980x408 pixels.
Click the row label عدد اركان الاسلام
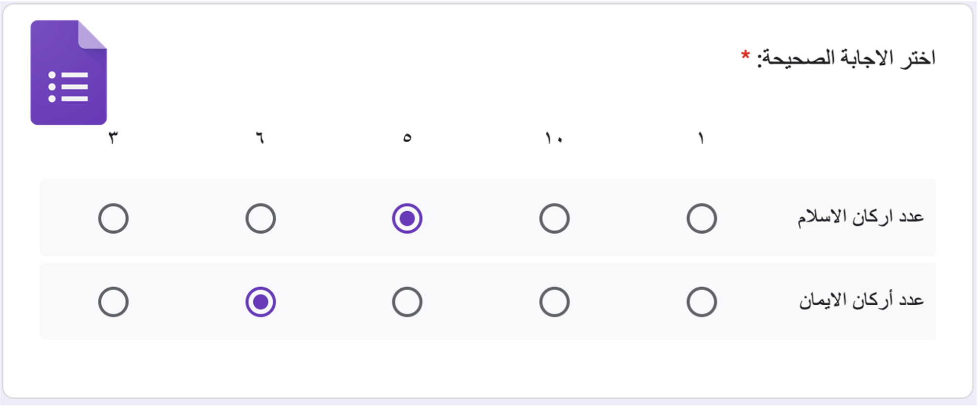click(861, 217)
